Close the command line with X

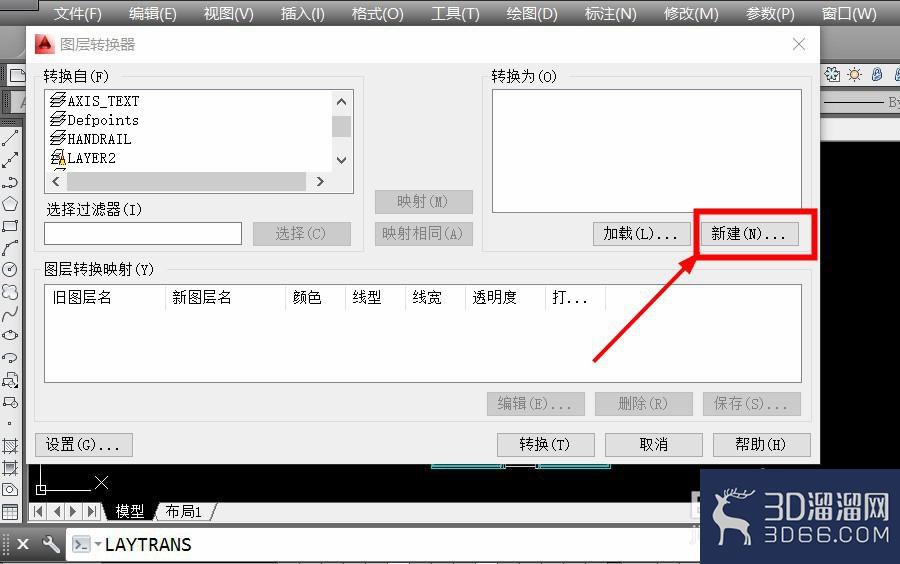[x=23, y=543]
